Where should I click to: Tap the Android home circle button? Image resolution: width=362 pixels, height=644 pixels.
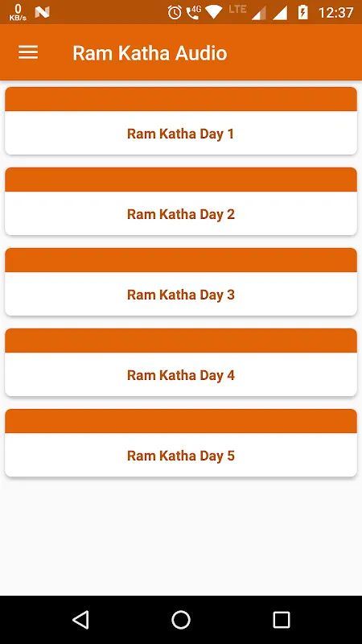180,619
